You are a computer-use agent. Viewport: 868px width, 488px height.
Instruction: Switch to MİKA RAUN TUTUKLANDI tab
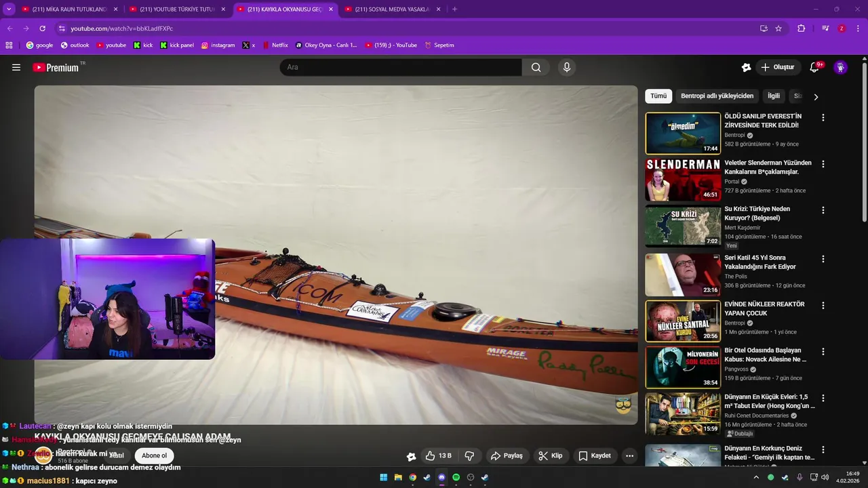[x=71, y=9]
